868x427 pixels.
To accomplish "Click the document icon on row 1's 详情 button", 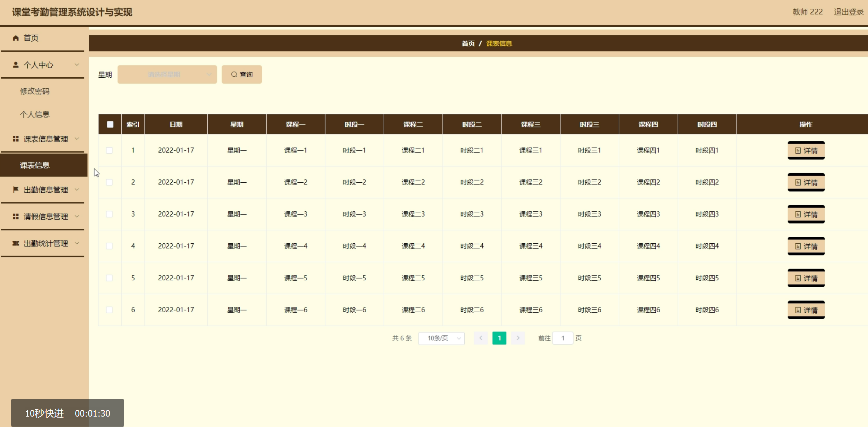I will (798, 151).
